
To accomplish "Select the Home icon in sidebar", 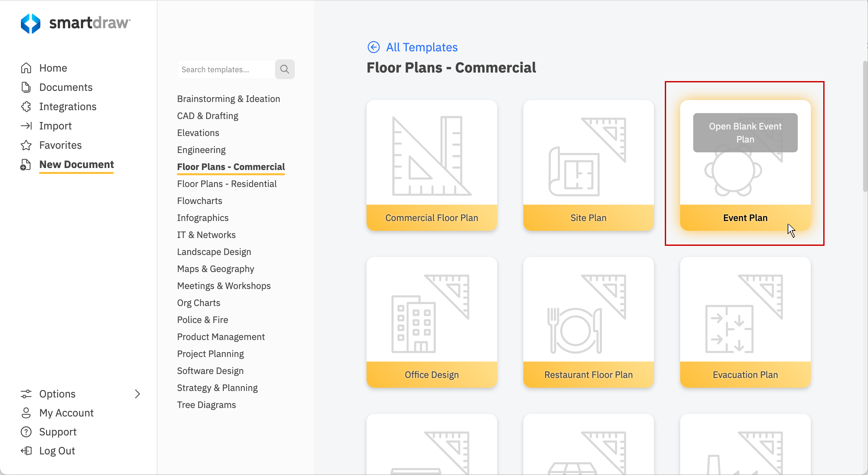I will coord(26,68).
